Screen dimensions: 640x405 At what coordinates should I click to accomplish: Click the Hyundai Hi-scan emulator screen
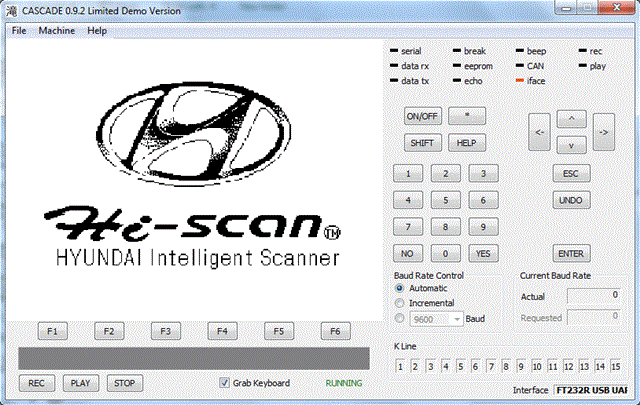(194, 180)
